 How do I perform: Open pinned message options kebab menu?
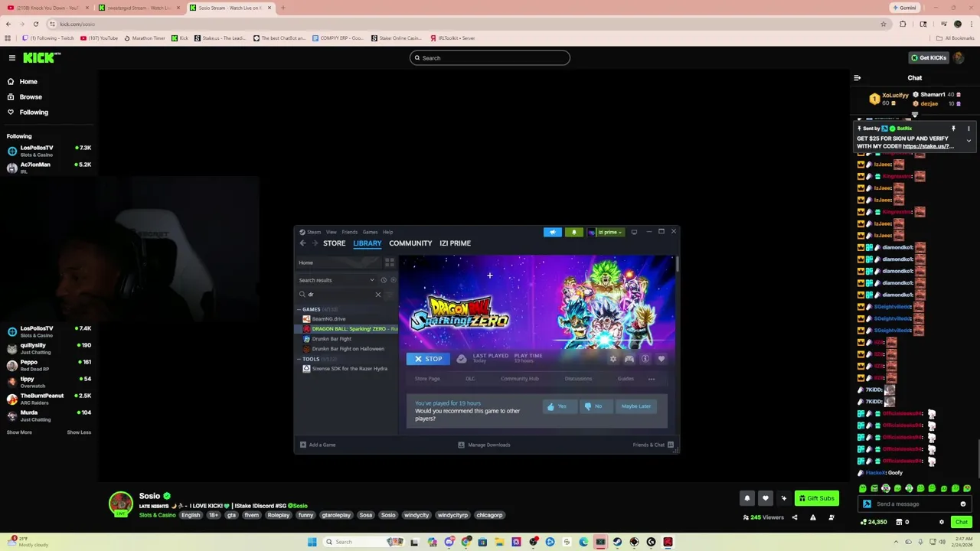tap(969, 129)
